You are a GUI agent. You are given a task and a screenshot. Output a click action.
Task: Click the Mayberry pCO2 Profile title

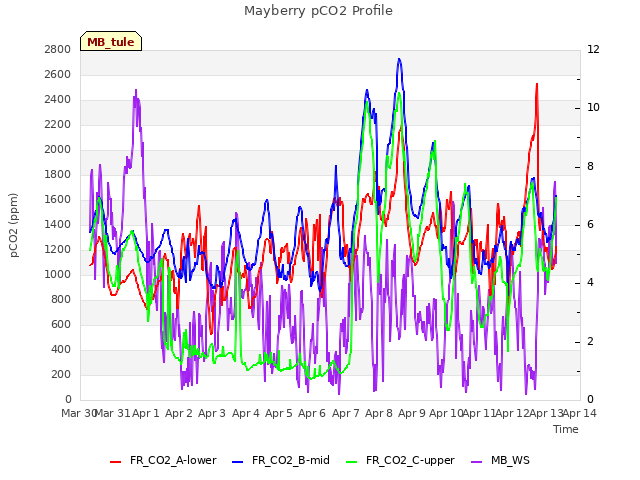coord(318,11)
